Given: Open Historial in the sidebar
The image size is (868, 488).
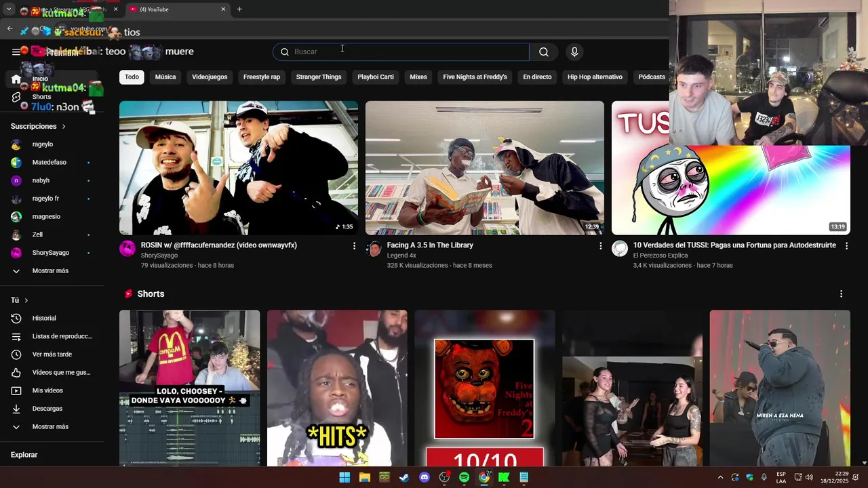Looking at the screenshot, I should [52, 319].
